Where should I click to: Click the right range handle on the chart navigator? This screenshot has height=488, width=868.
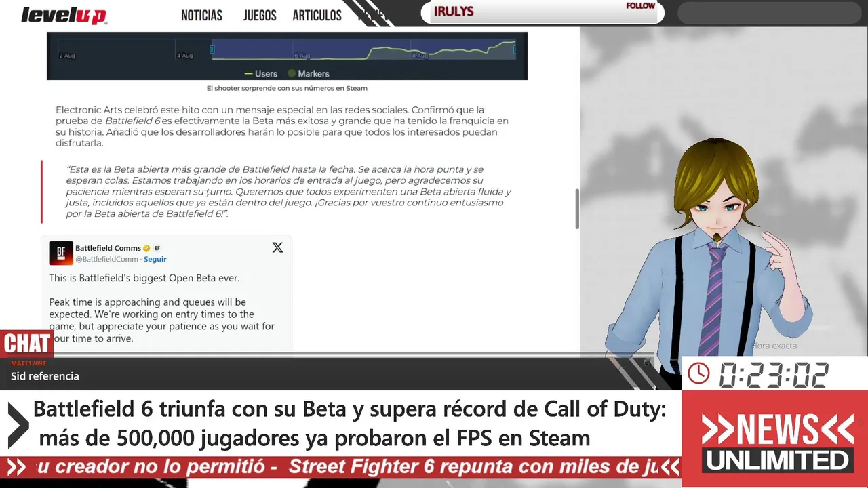tap(515, 49)
